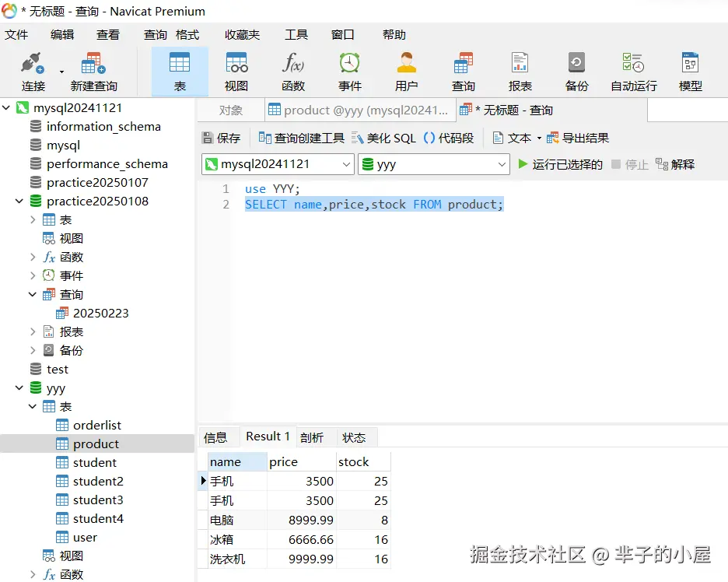
Task: Open the 报表 report toolbar icon
Action: pyautogui.click(x=520, y=72)
